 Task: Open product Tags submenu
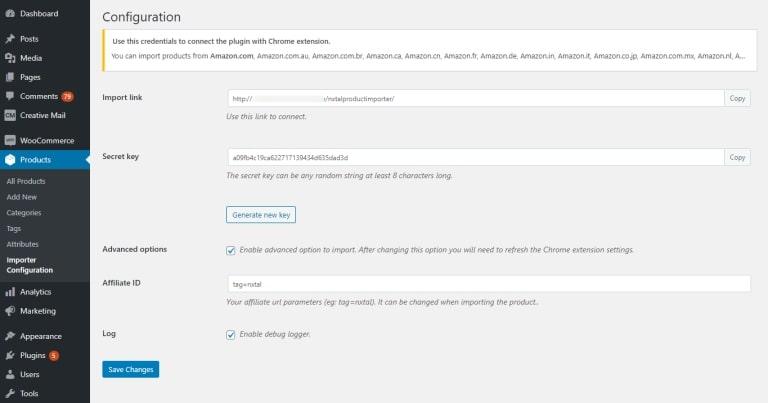coord(14,229)
